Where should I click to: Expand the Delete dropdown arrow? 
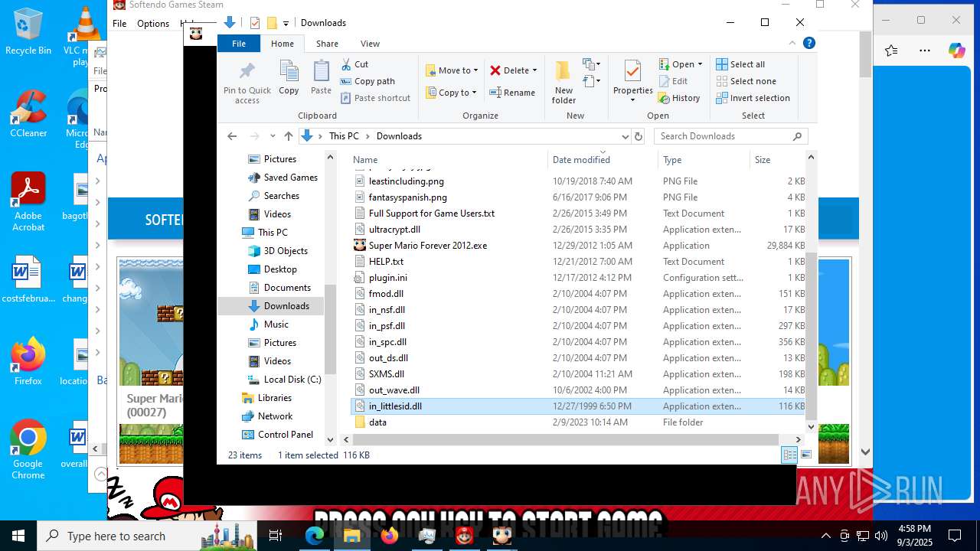534,70
